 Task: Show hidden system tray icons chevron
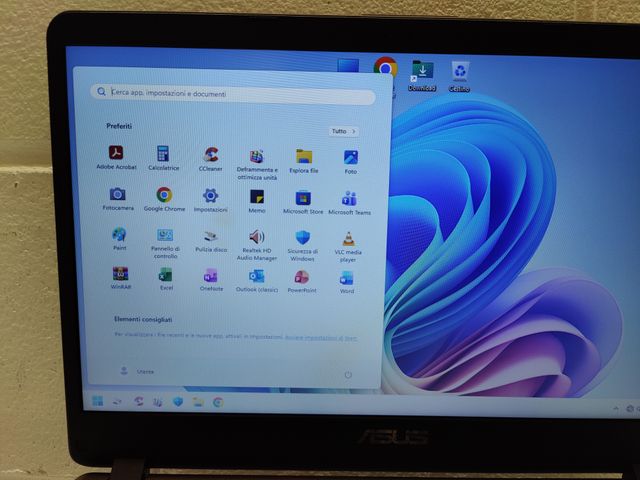616,408
